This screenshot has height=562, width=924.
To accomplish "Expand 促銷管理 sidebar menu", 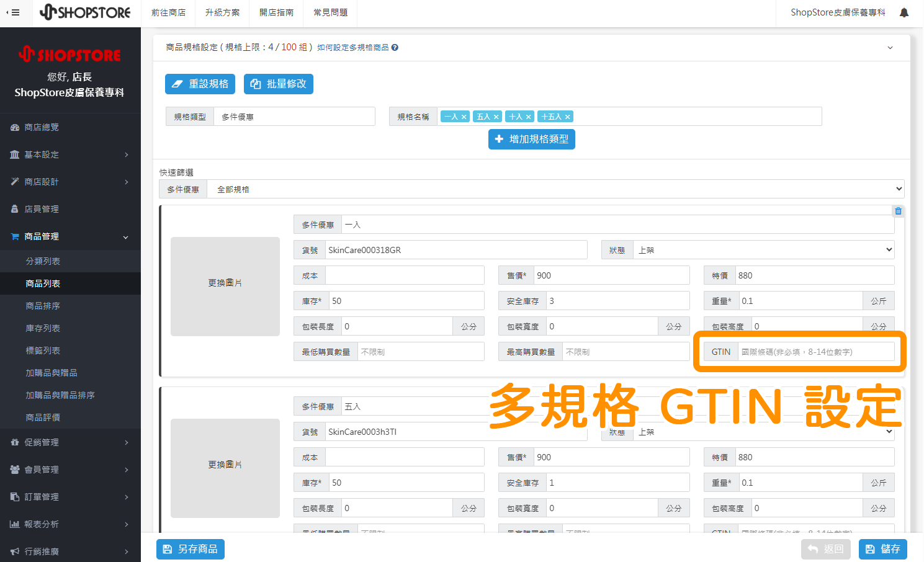I will click(70, 442).
